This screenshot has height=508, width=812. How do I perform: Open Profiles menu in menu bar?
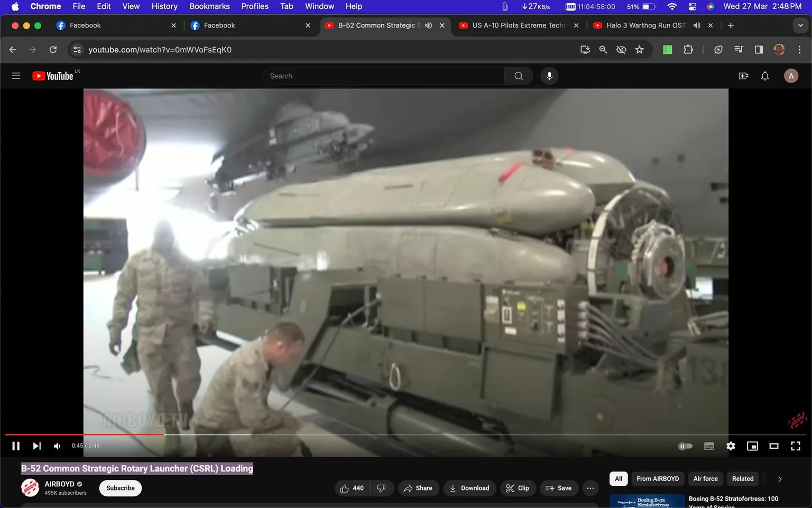[255, 6]
